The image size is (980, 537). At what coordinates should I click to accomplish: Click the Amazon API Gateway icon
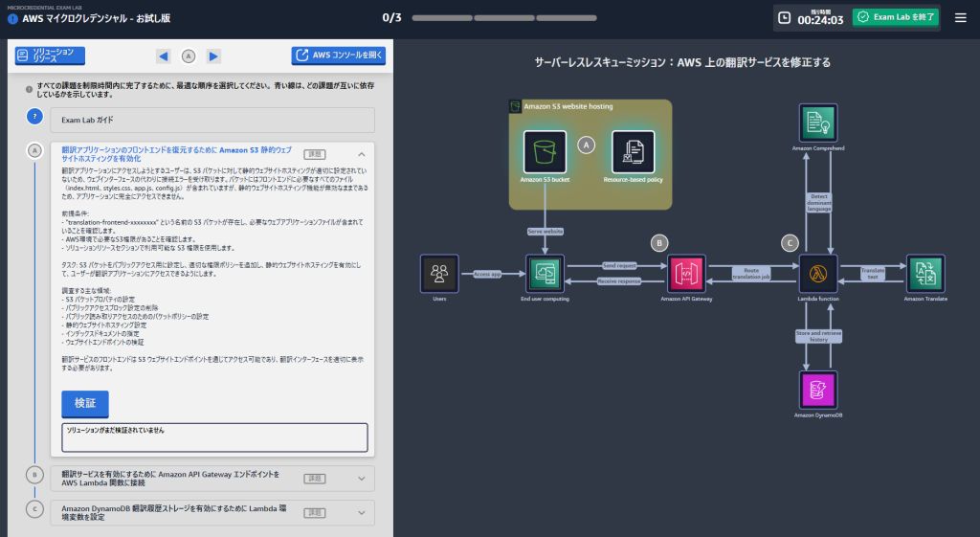pos(686,273)
